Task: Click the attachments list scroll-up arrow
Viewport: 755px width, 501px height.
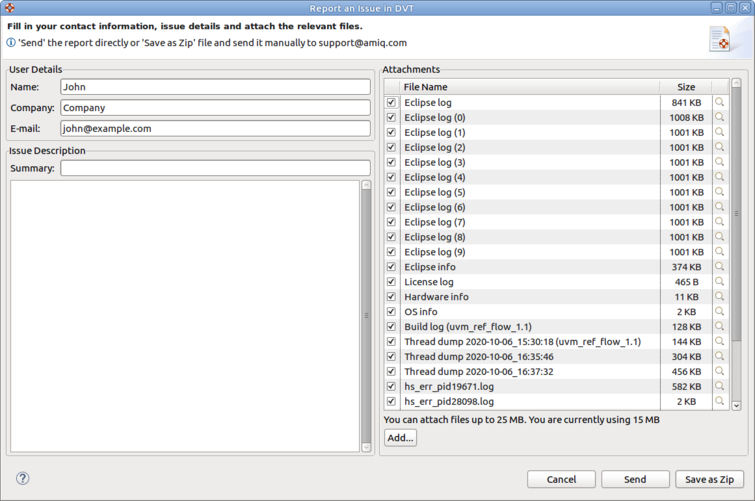Action: pos(736,83)
